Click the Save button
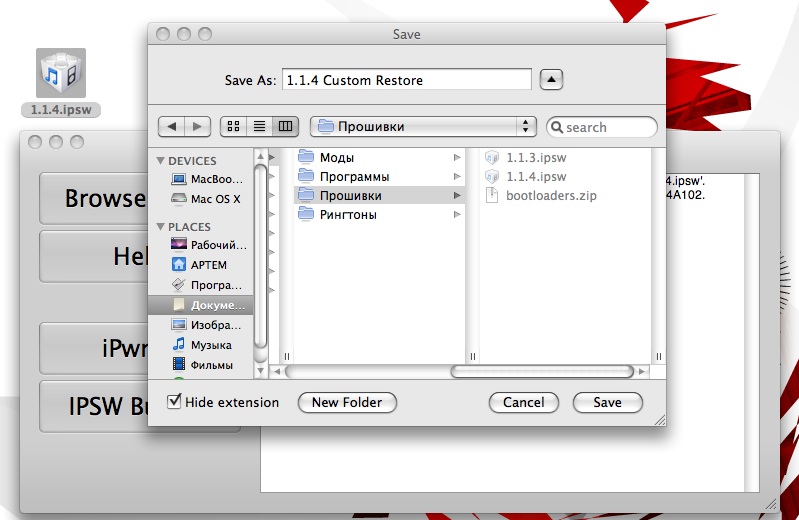The height and width of the screenshot is (520, 799). (x=607, y=402)
